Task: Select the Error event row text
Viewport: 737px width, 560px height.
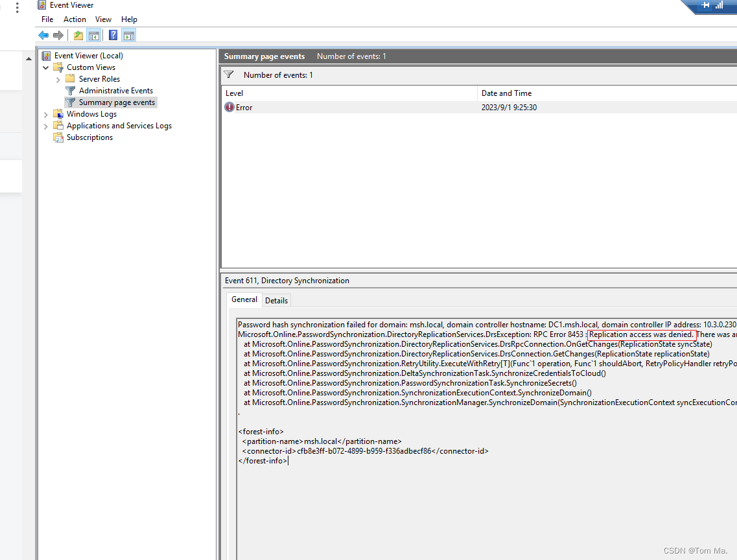Action: tap(244, 108)
